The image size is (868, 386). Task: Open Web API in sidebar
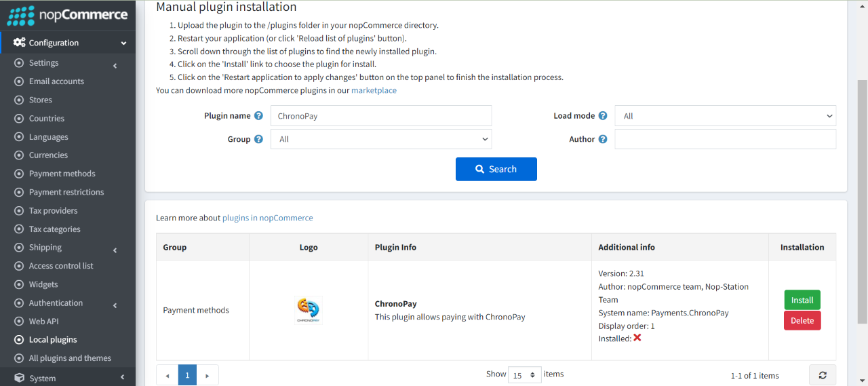(x=44, y=322)
